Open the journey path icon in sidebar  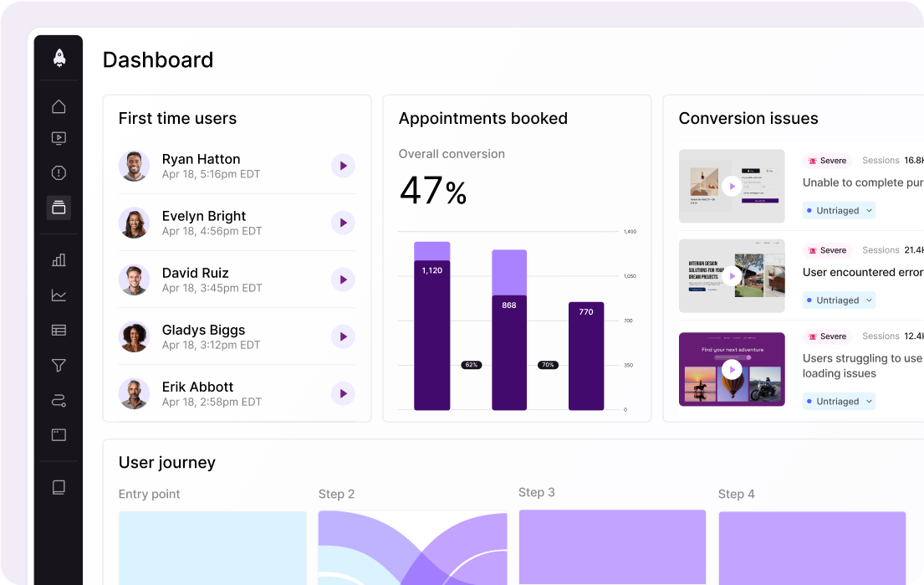59,401
